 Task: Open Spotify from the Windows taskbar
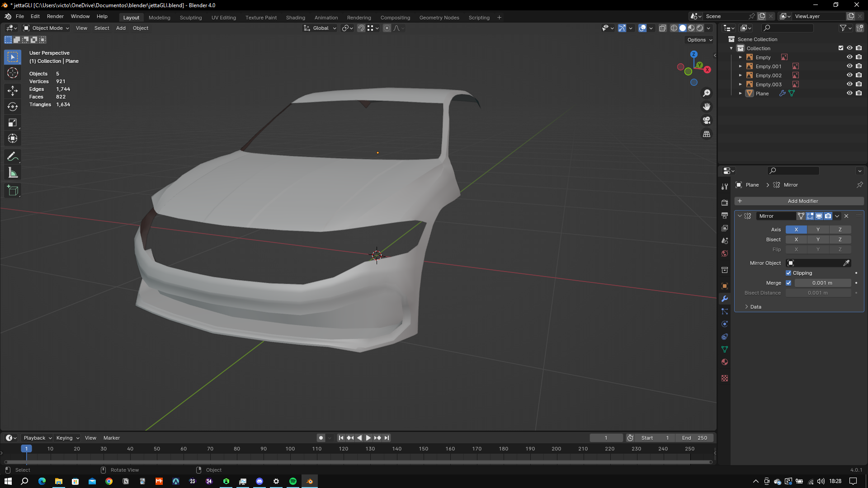click(x=293, y=481)
